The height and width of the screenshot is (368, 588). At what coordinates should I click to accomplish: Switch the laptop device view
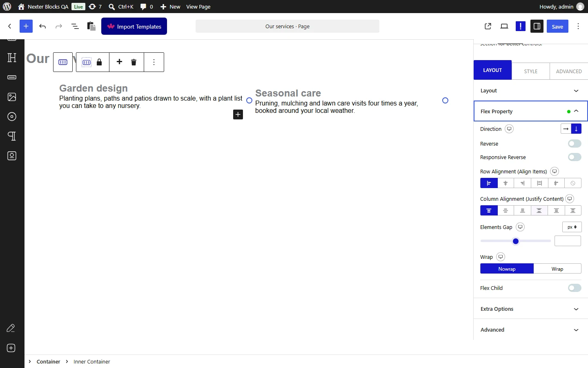pyautogui.click(x=504, y=26)
